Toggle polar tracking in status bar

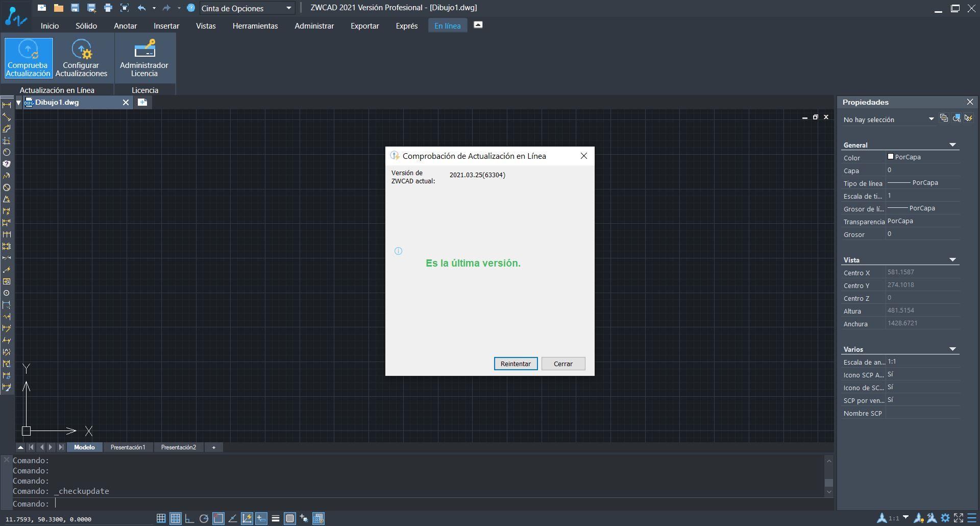click(204, 518)
